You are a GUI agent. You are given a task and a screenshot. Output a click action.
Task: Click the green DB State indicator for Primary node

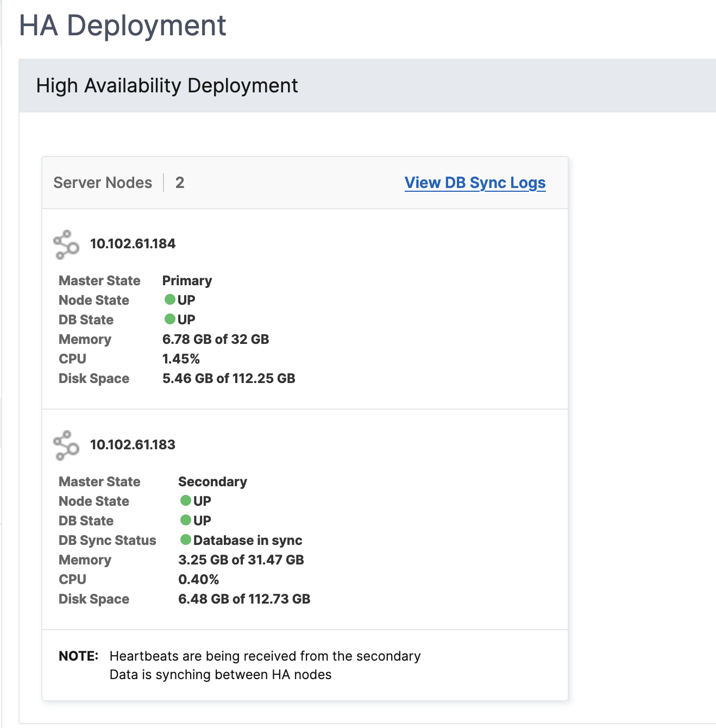pos(170,319)
